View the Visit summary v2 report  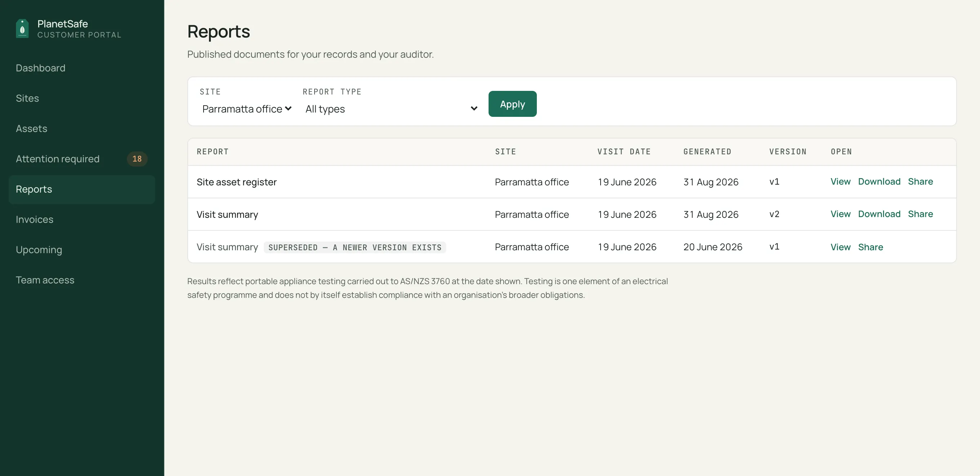point(840,214)
